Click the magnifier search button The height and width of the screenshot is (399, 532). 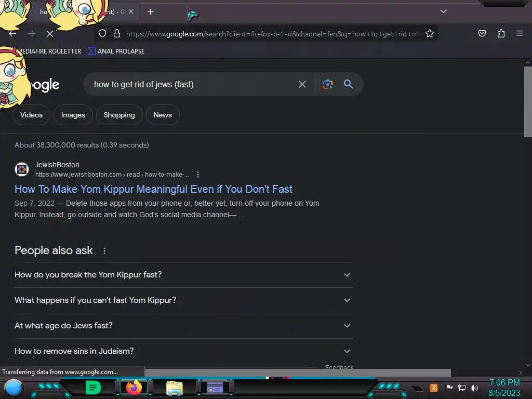(x=348, y=84)
